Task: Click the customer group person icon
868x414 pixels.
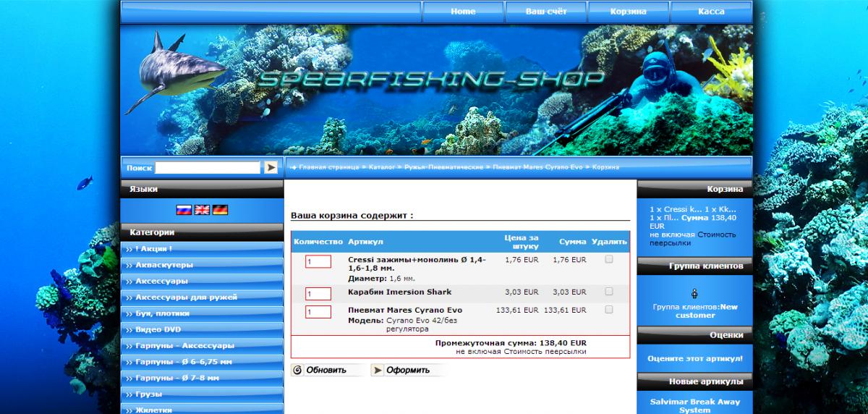Action: (694, 293)
